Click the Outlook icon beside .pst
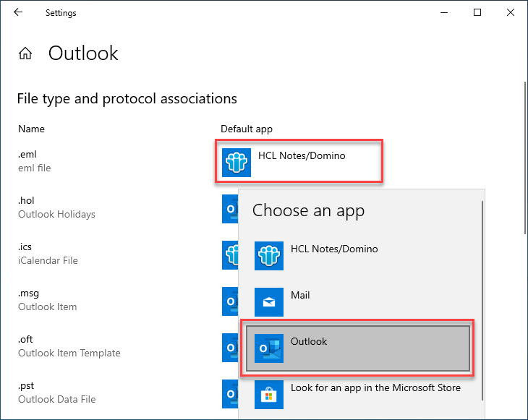Viewport: 528px width, 420px height. pyautogui.click(x=230, y=394)
